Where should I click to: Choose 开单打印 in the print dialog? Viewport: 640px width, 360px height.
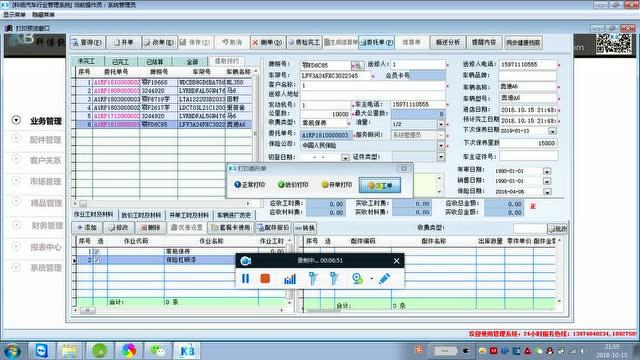pyautogui.click(x=336, y=185)
